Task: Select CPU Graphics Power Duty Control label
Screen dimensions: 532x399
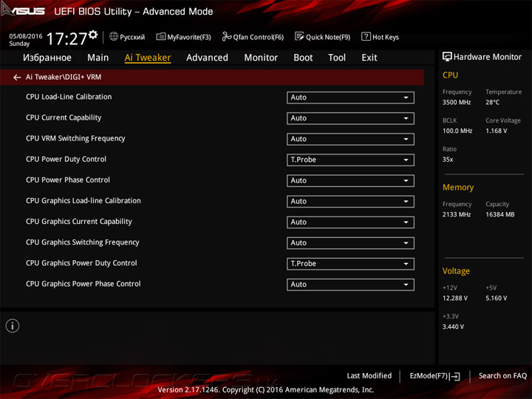Action: [x=81, y=263]
